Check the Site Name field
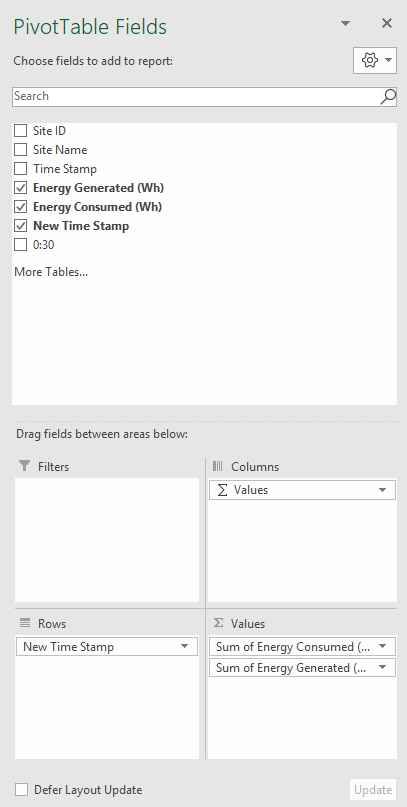The image size is (407, 807). click(x=21, y=150)
